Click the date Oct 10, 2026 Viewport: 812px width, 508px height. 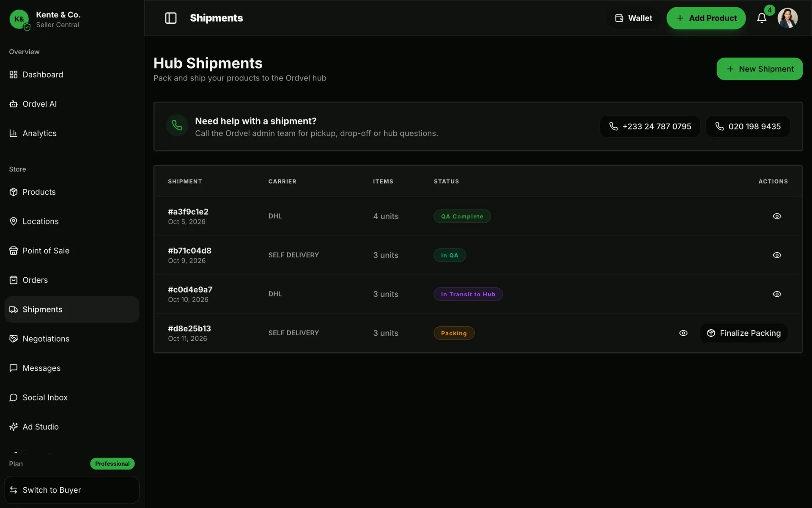tap(188, 300)
